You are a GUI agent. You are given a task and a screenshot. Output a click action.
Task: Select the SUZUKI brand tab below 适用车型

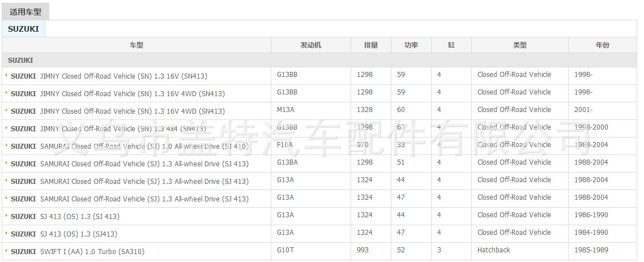(23, 29)
